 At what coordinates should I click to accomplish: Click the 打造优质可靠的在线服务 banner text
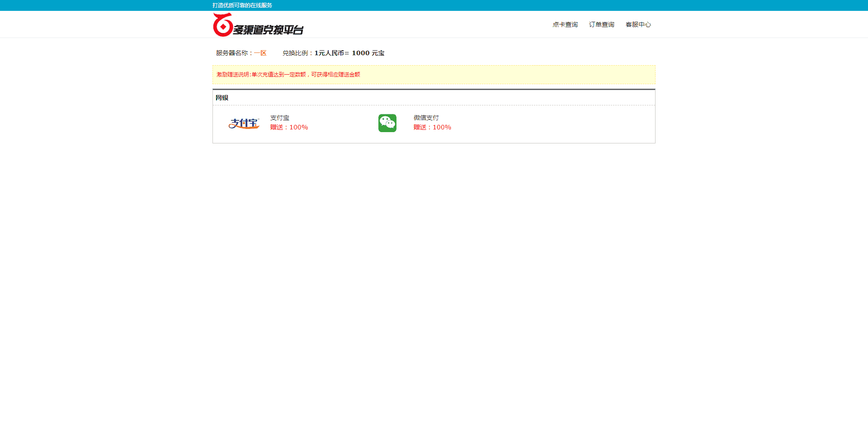click(x=242, y=5)
